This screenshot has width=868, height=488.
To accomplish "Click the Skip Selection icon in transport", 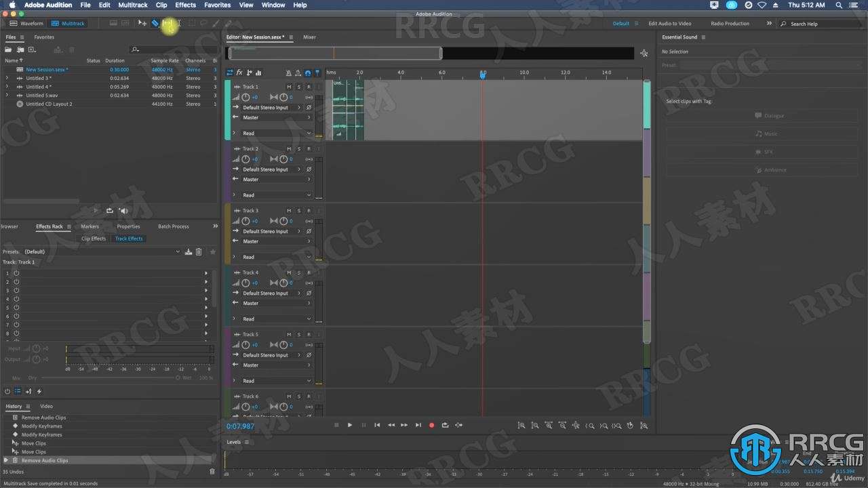I will click(459, 425).
